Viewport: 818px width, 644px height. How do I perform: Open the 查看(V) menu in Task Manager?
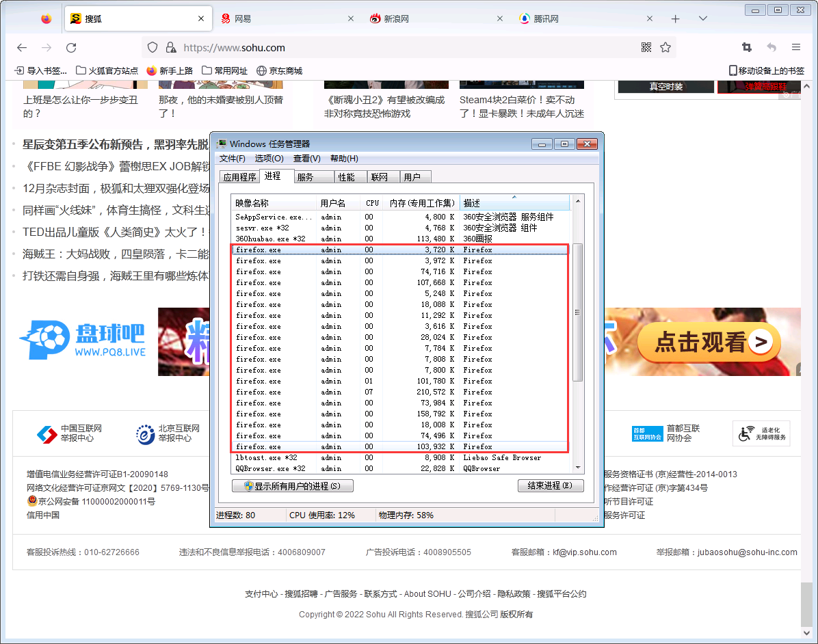coord(306,159)
